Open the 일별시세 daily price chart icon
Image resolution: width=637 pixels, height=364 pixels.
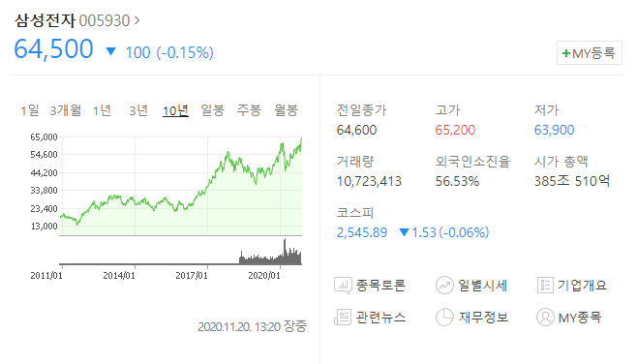coord(444,286)
